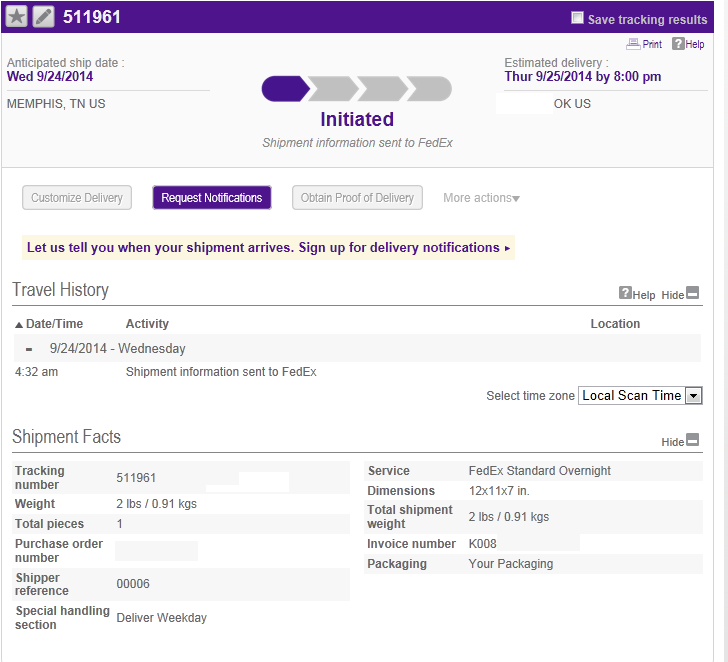This screenshot has width=728, height=662.
Task: Click the Print link
Action: tap(652, 44)
